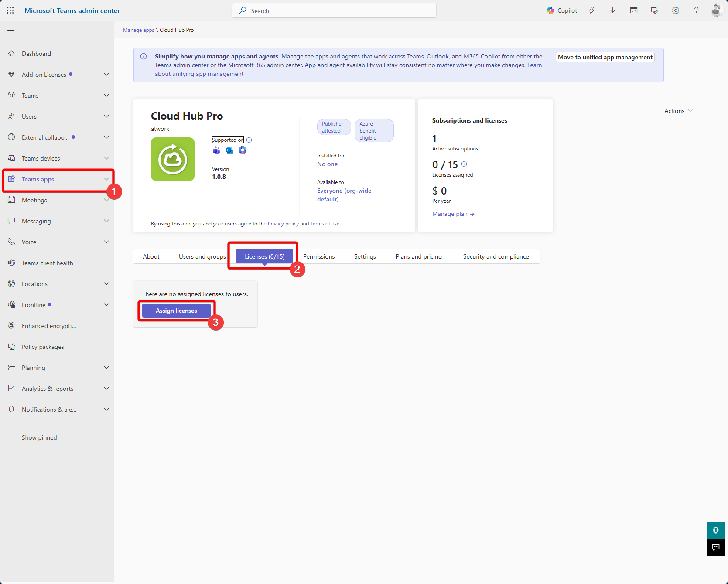This screenshot has width=728, height=584.
Task: Select the Licenses (0/15) tab
Action: click(x=265, y=256)
